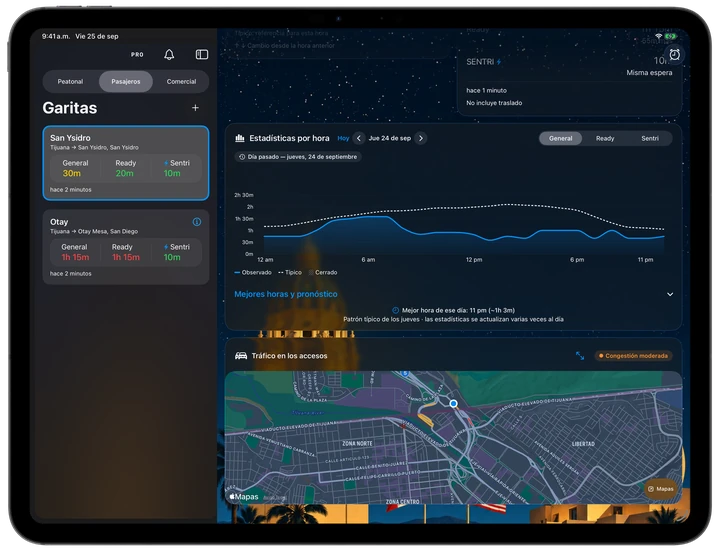
Task: Click Congestión moderada badge
Action: coord(633,356)
